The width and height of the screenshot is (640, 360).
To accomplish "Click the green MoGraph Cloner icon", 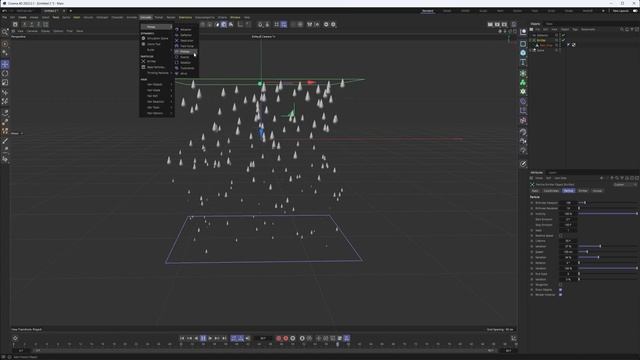I will click(523, 82).
